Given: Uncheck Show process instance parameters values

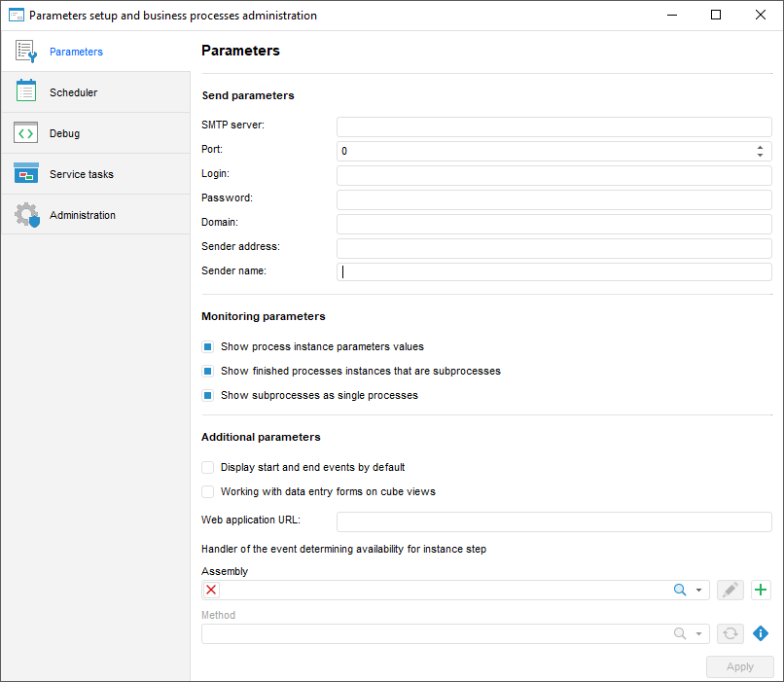Looking at the screenshot, I should click(x=208, y=346).
